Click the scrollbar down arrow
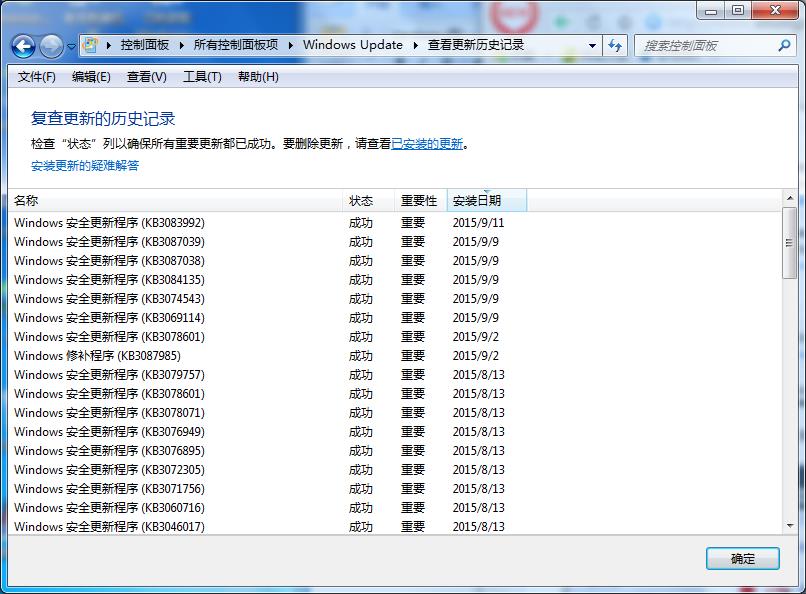Viewport: 806px width, 594px height. coord(790,526)
